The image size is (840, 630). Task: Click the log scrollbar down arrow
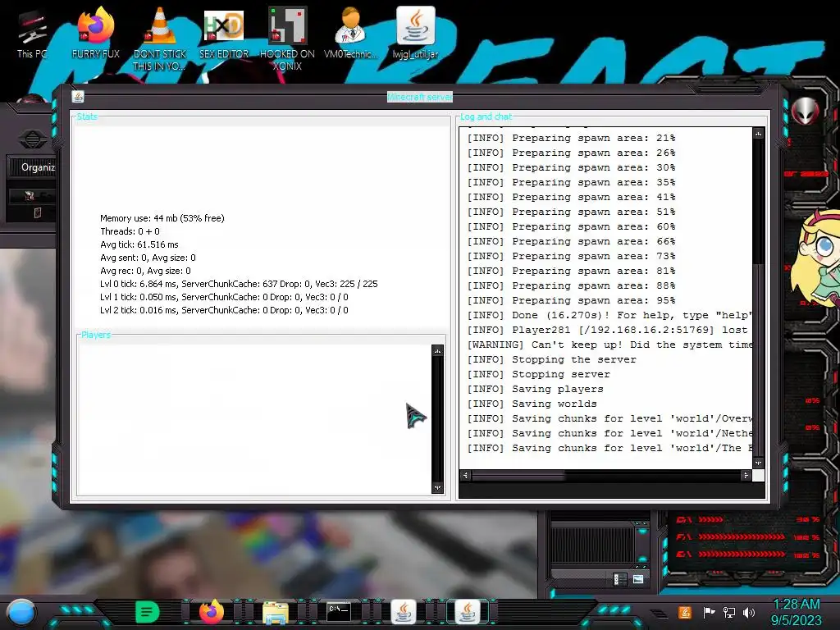coord(759,463)
